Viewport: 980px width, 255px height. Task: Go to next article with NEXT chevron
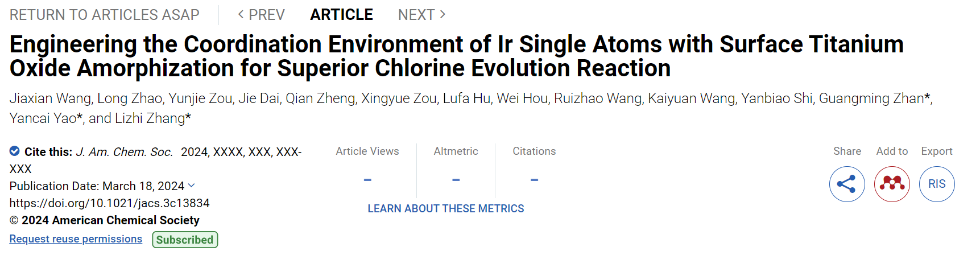click(x=422, y=15)
